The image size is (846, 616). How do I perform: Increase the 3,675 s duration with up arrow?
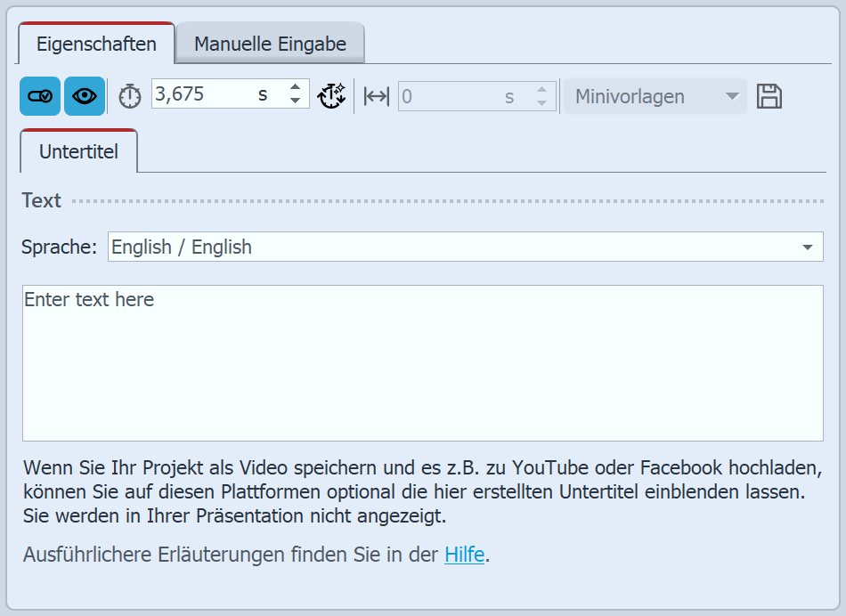point(294,89)
